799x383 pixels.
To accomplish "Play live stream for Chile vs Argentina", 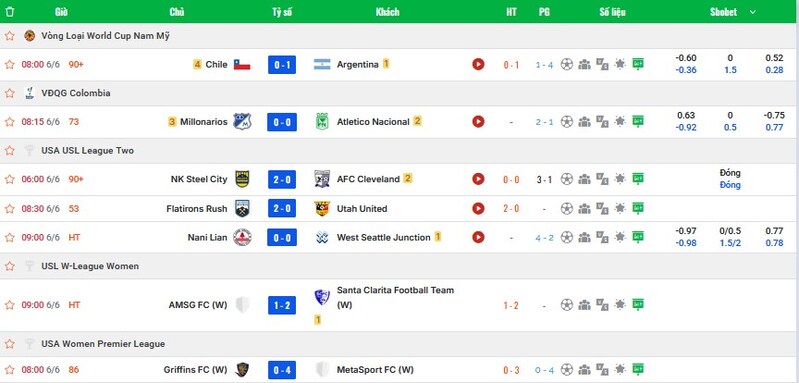I will point(478,64).
